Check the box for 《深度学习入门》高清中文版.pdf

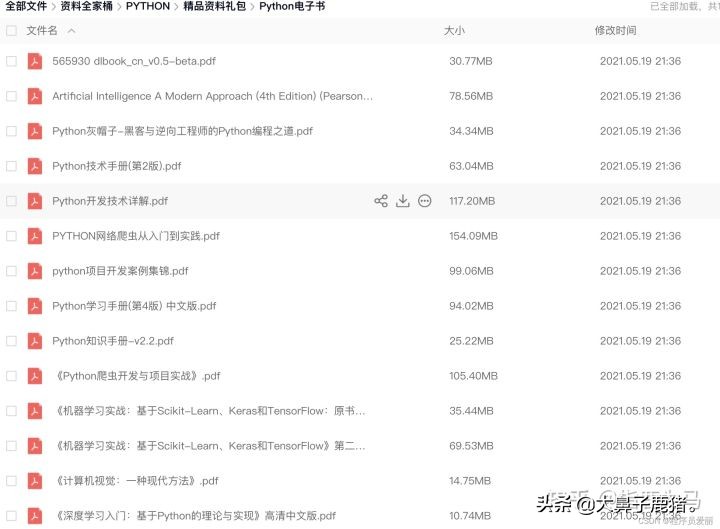pos(11,516)
